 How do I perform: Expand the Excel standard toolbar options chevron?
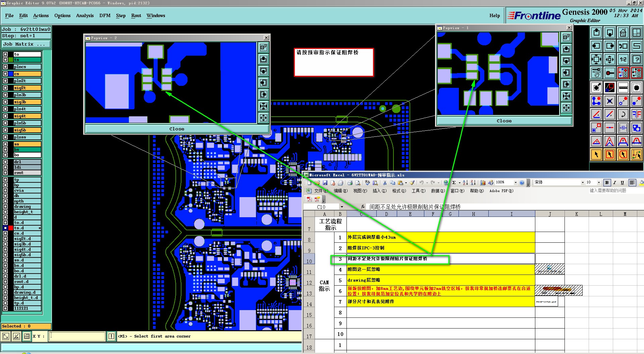[529, 183]
